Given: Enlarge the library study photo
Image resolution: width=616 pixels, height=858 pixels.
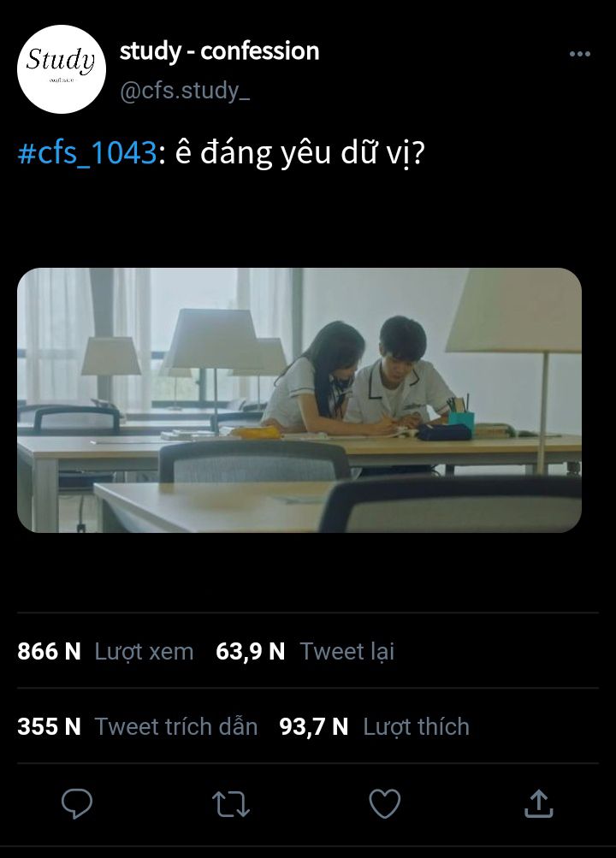Looking at the screenshot, I should click(x=299, y=400).
